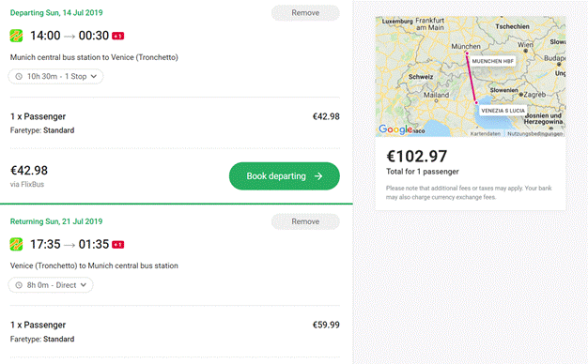Book the departing FlixBus trip
The image size is (588, 364).
[285, 176]
